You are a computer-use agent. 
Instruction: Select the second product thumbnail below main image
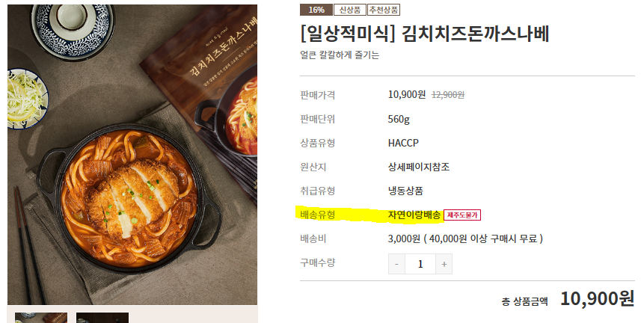(x=102, y=318)
